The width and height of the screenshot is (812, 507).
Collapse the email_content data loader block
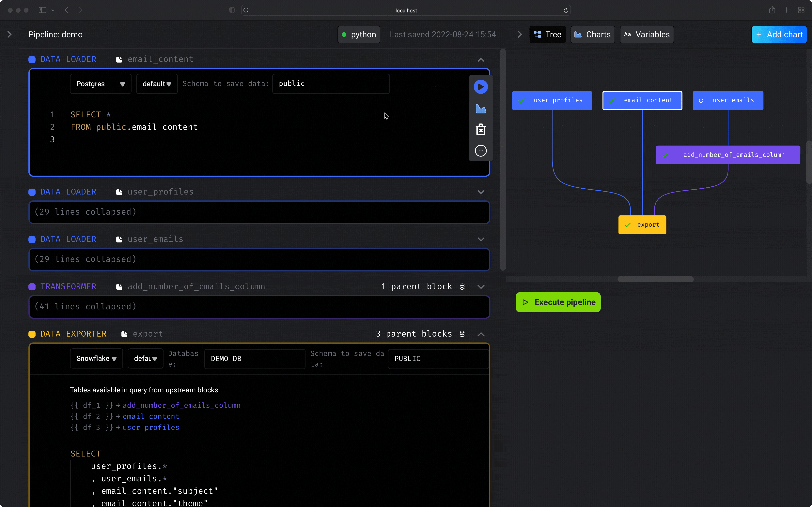pos(481,60)
